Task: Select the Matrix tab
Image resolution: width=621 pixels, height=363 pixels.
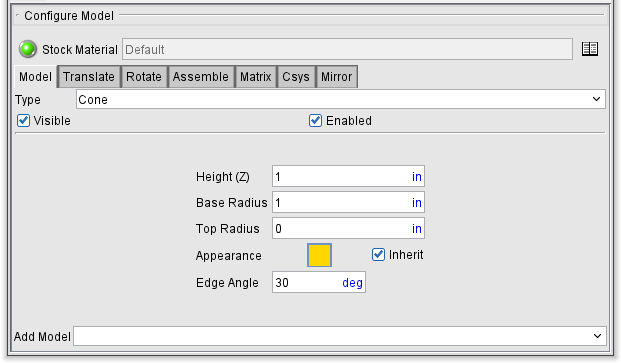Action: point(256,76)
